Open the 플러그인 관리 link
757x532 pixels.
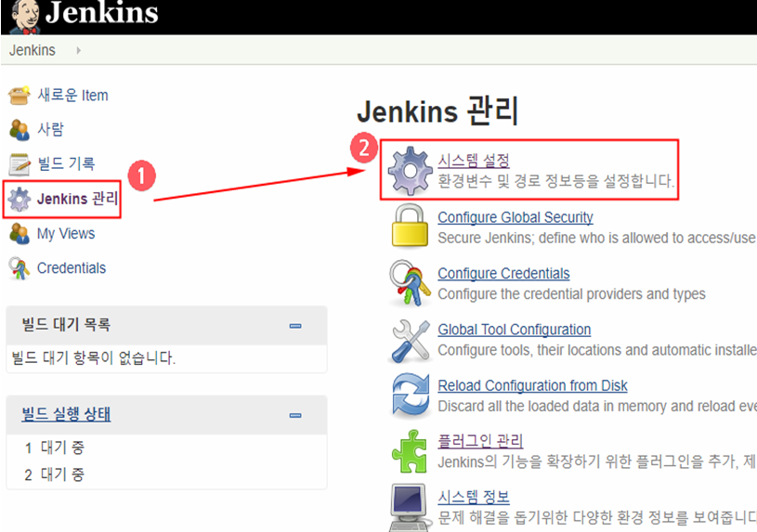[x=480, y=441]
